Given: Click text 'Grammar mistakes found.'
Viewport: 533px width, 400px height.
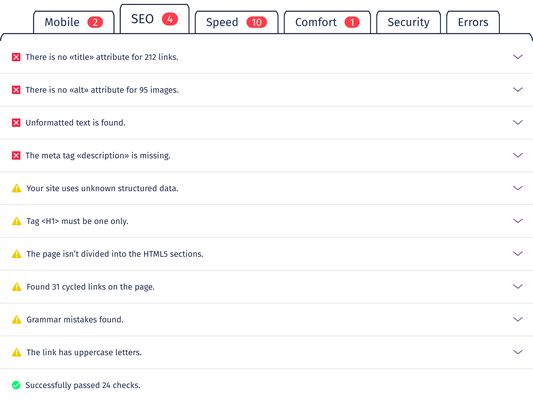Looking at the screenshot, I should [x=75, y=319].
